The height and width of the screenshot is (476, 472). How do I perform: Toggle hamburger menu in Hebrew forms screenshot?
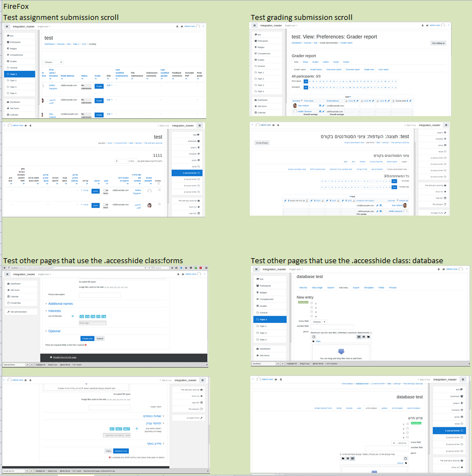pyautogui.click(x=202, y=380)
